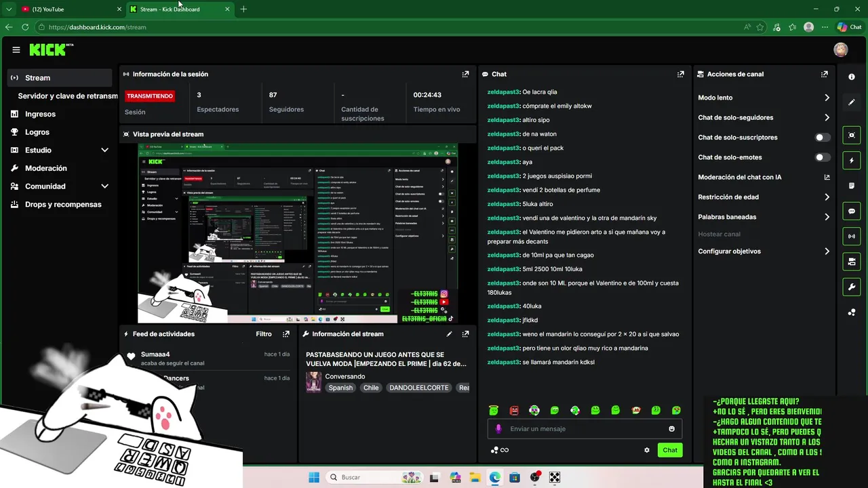Viewport: 868px width, 488px height.
Task: Pop out the Información de la sesión panel
Action: (x=465, y=74)
